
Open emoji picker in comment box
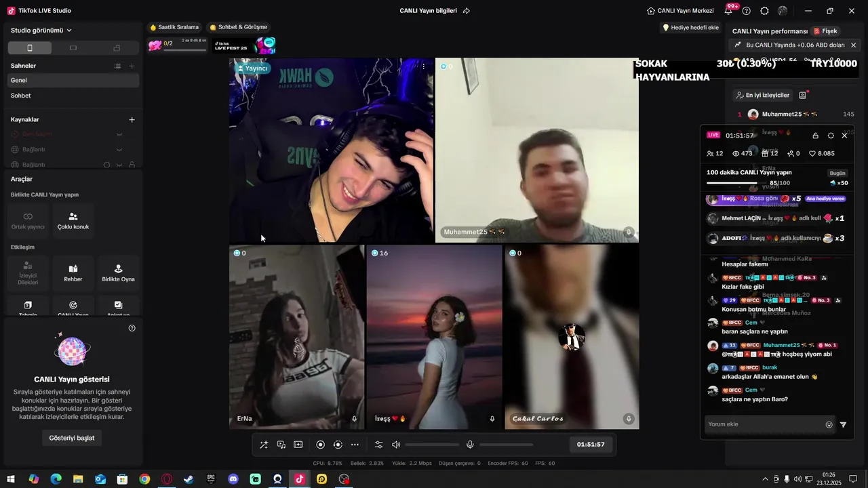(x=829, y=425)
